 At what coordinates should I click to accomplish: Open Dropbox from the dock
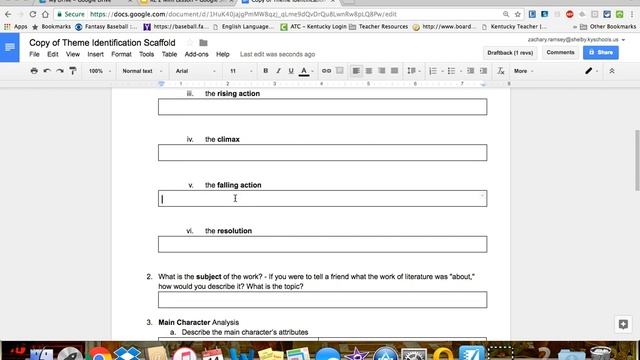tap(127, 353)
